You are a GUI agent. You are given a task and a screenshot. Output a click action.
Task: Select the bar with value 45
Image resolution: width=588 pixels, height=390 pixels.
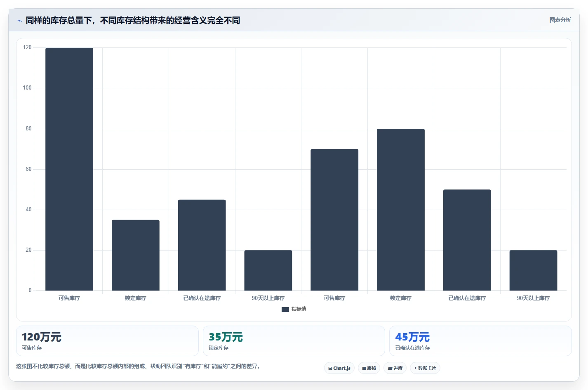point(202,245)
